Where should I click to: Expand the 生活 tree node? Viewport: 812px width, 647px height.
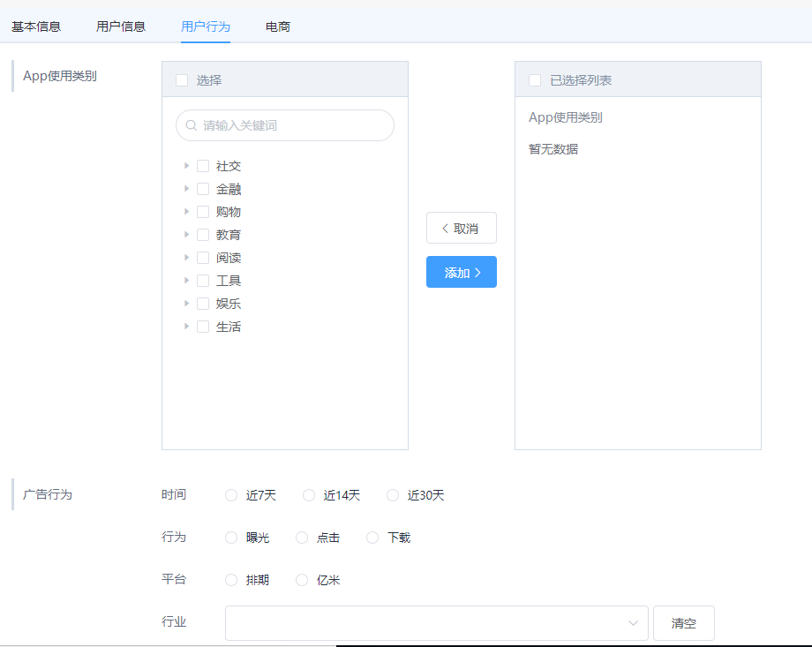coord(187,326)
